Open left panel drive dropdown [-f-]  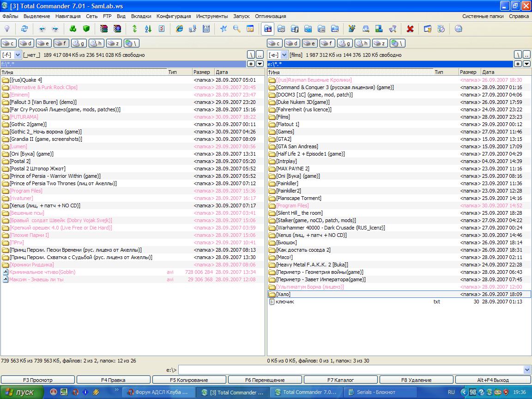click(18, 55)
